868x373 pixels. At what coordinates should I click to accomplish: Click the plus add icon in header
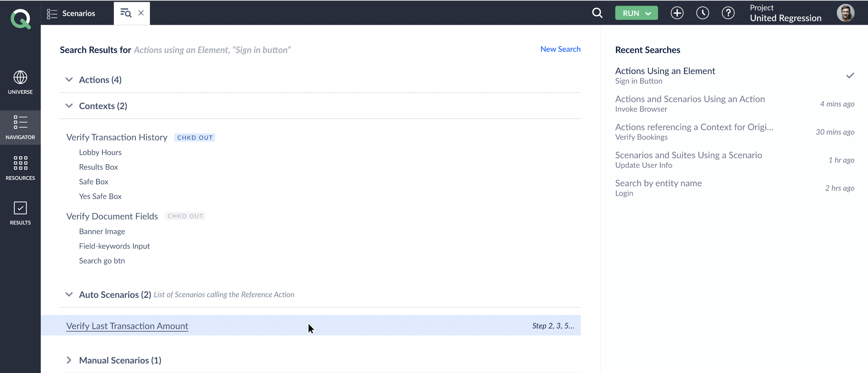(677, 13)
